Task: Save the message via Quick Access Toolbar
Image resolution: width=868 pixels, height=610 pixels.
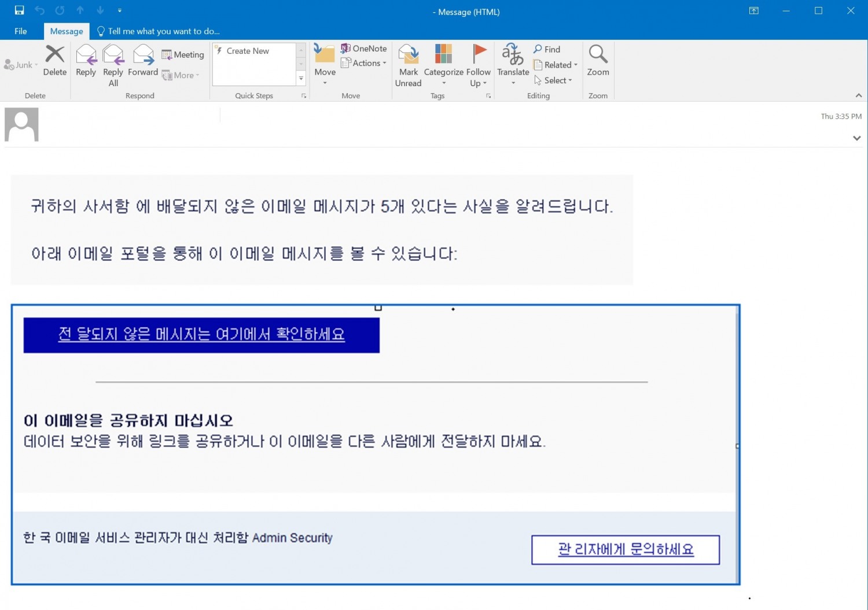Action: pyautogui.click(x=19, y=10)
